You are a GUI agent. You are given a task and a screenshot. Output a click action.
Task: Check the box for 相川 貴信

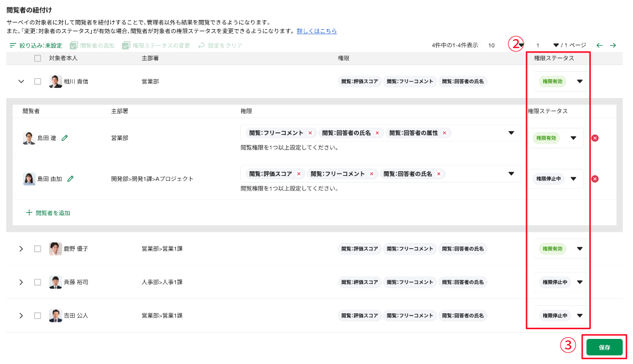coord(38,82)
